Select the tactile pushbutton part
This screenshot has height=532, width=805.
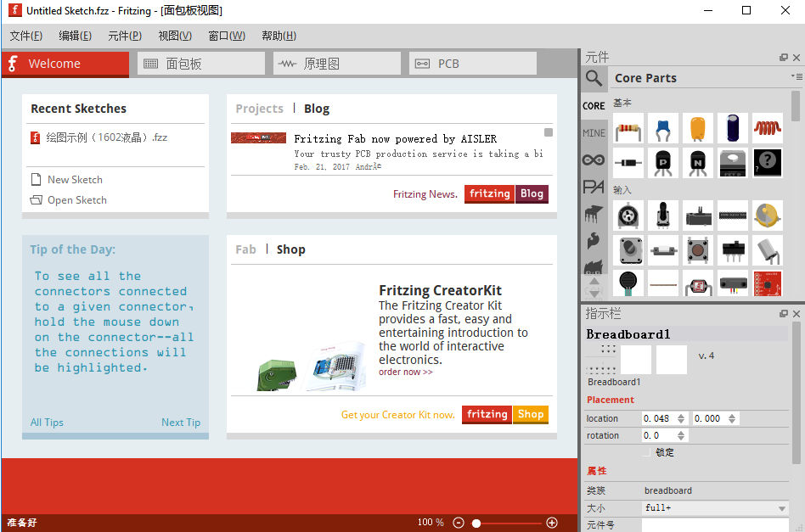click(698, 250)
